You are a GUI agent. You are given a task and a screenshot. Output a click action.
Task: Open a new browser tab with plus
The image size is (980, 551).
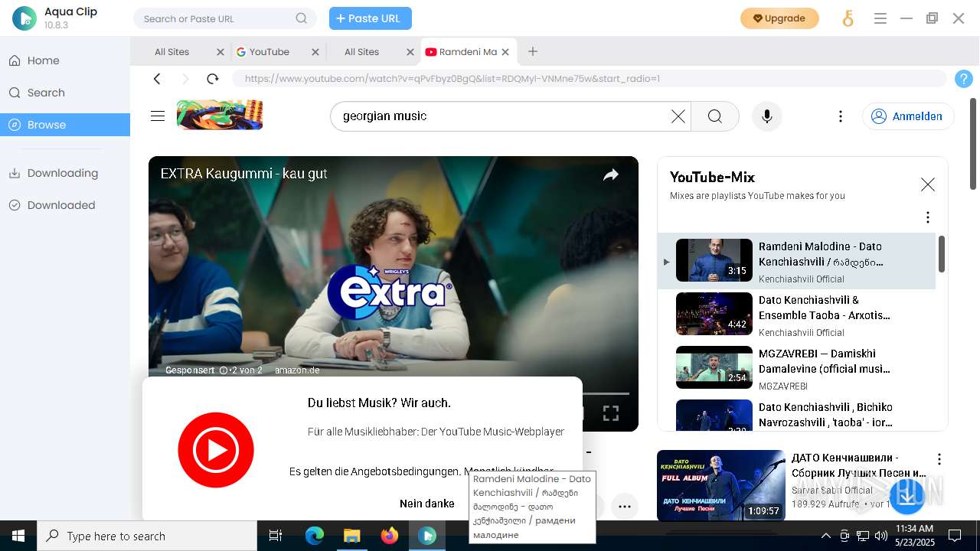(533, 51)
